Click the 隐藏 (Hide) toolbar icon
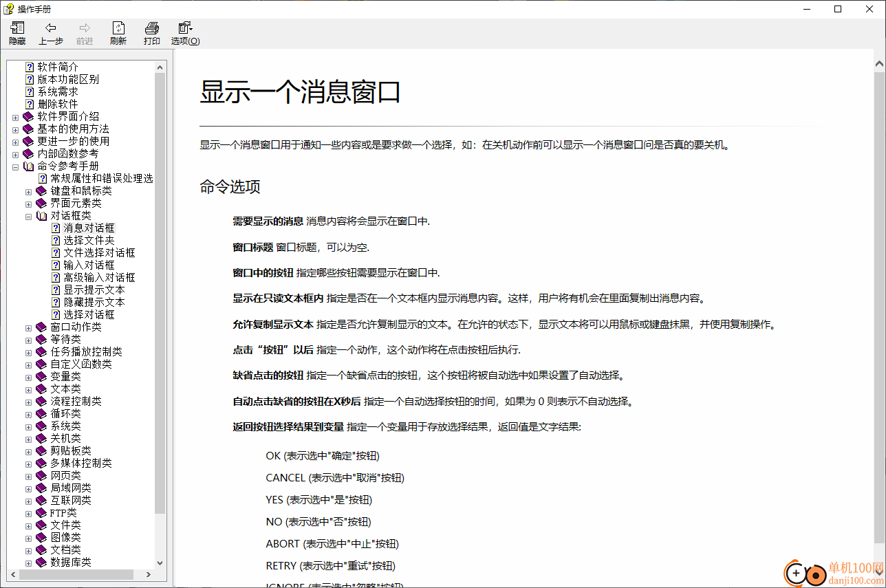886x588 pixels. pos(17,28)
